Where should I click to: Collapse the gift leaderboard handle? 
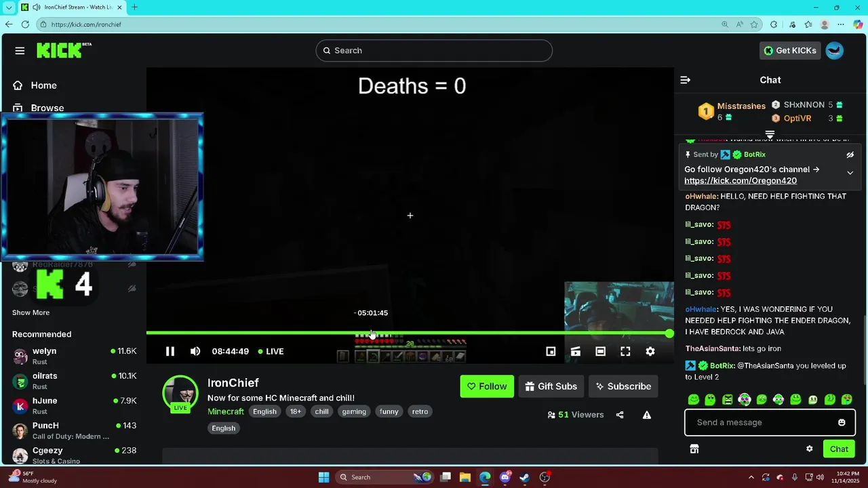770,134
